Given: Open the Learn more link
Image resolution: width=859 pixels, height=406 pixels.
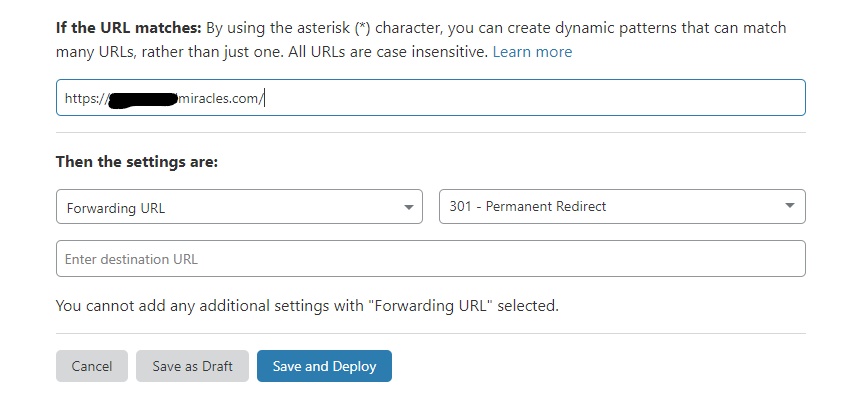Looking at the screenshot, I should [532, 52].
